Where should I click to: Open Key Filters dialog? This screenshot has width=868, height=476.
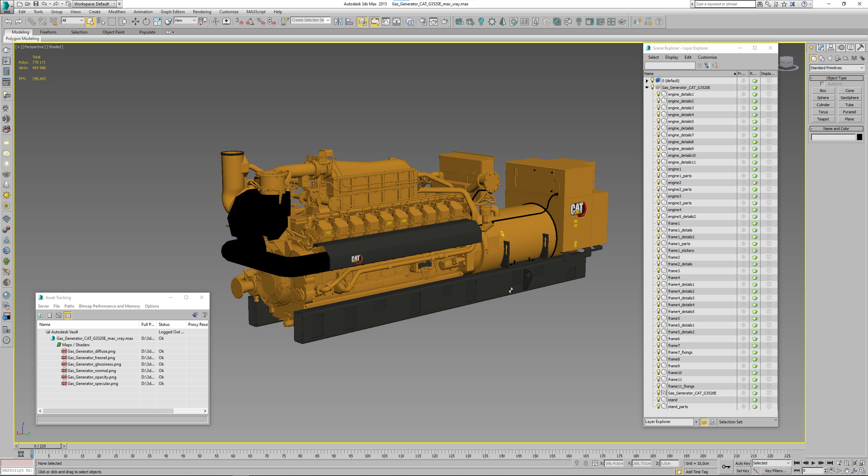(x=775, y=471)
